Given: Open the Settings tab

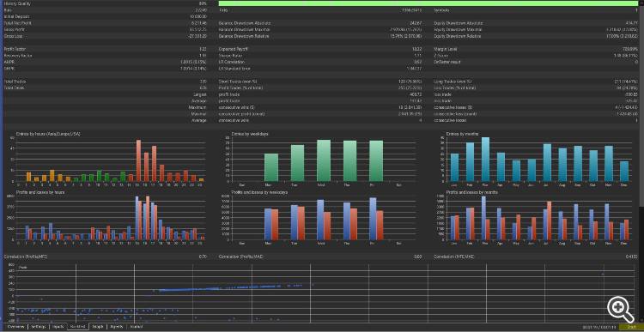Looking at the screenshot, I should click(39, 327).
